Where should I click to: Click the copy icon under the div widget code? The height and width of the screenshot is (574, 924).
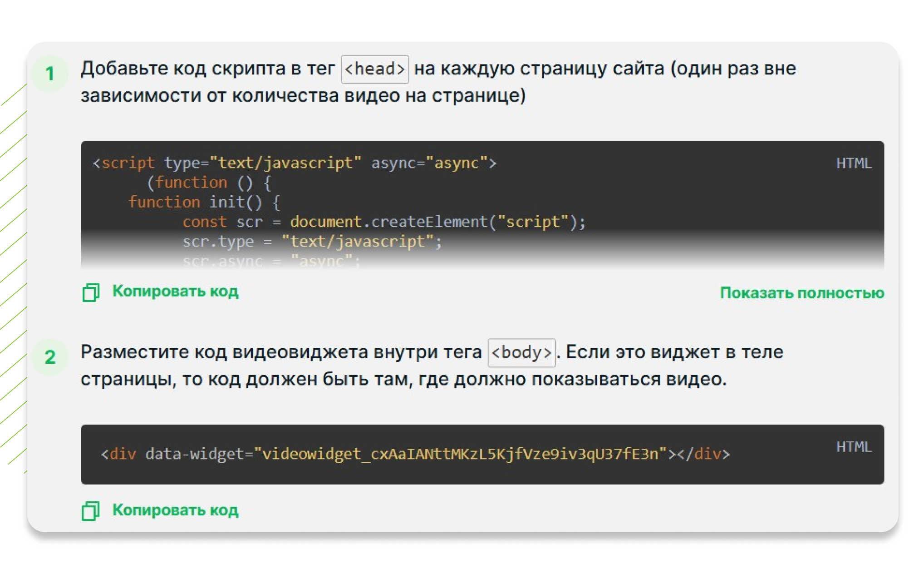coord(90,510)
